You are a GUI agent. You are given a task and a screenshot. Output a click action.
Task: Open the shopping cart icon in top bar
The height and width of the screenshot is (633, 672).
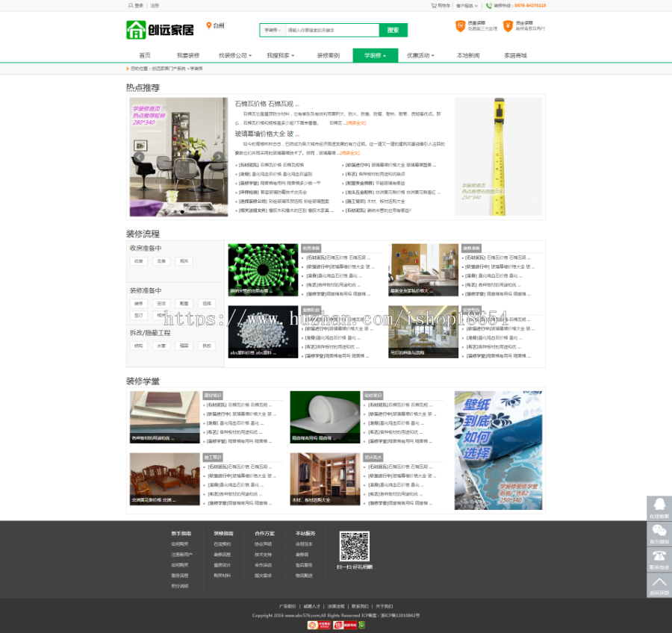point(434,5)
